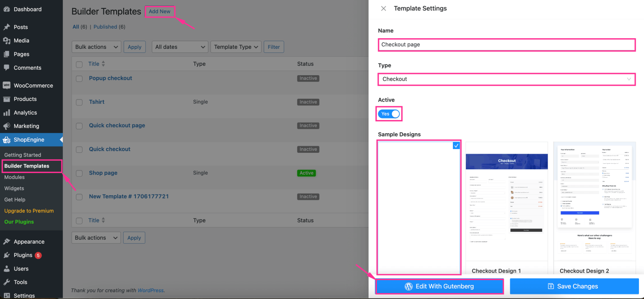Image resolution: width=644 pixels, height=299 pixels.
Task: Open the Appearance sidebar icon
Action: coord(7,241)
